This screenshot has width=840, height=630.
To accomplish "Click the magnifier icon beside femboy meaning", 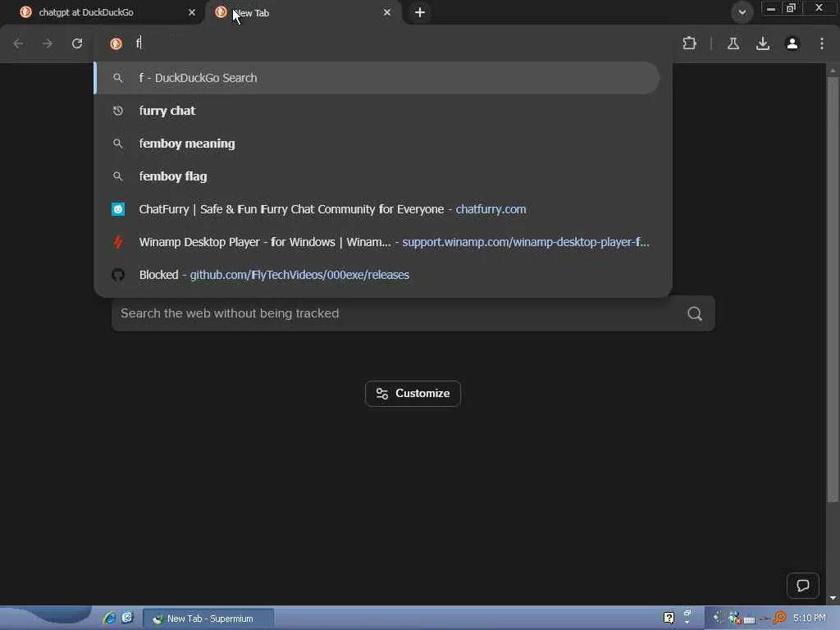I will 118,144.
